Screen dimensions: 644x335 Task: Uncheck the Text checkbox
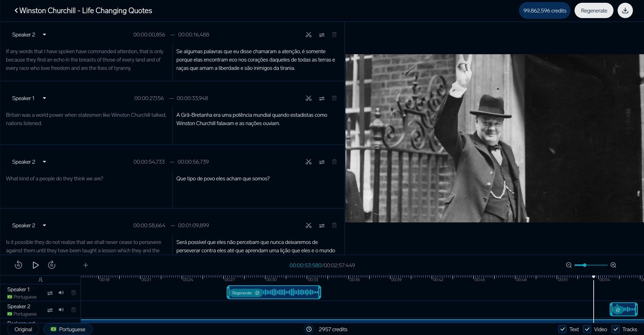[562, 329]
